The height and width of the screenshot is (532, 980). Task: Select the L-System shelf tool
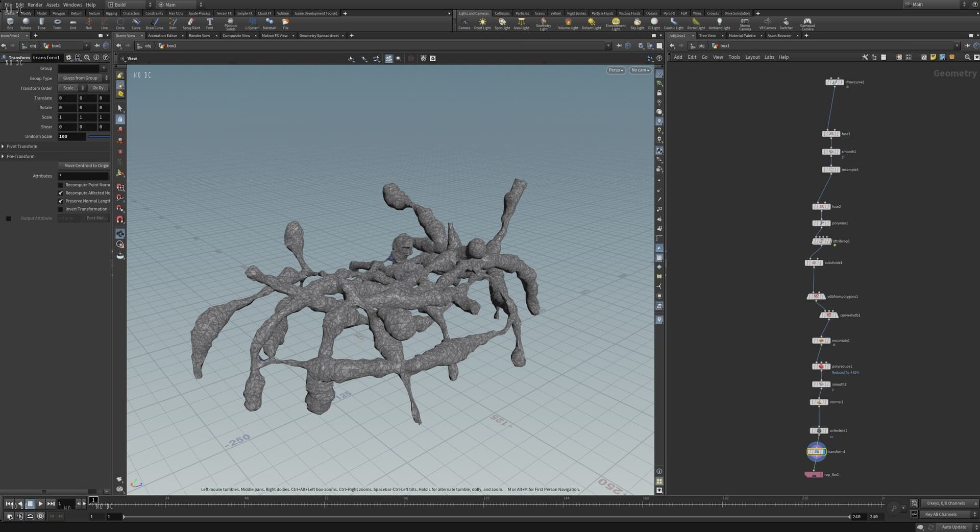(x=252, y=23)
